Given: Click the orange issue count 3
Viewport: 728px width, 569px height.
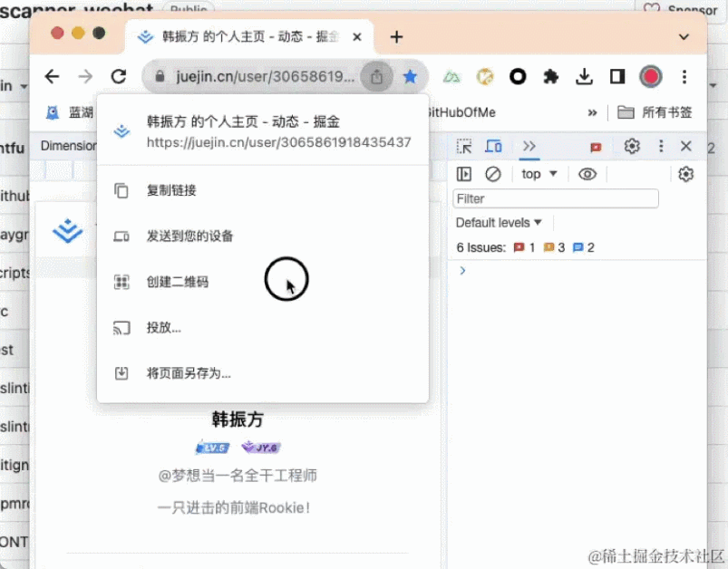Looking at the screenshot, I should 554,248.
